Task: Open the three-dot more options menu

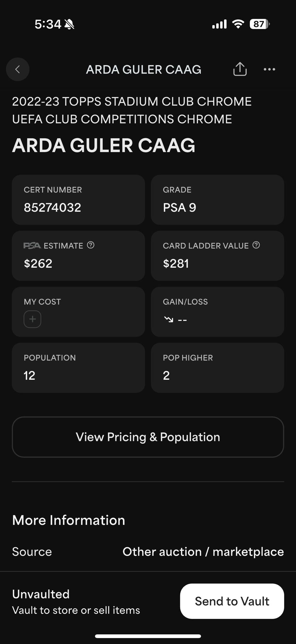Action: click(x=269, y=69)
